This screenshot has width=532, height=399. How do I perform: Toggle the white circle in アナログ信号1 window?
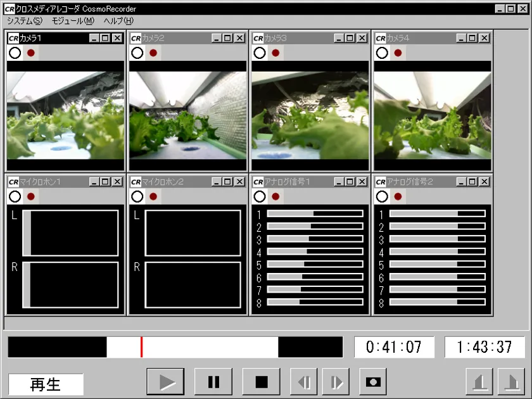tap(260, 196)
